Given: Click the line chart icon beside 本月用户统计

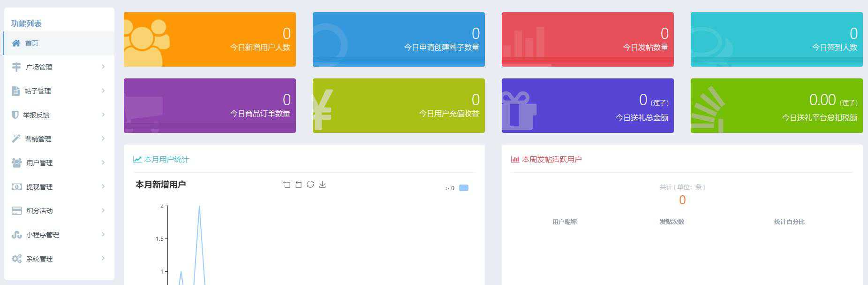Looking at the screenshot, I should click(x=137, y=160).
